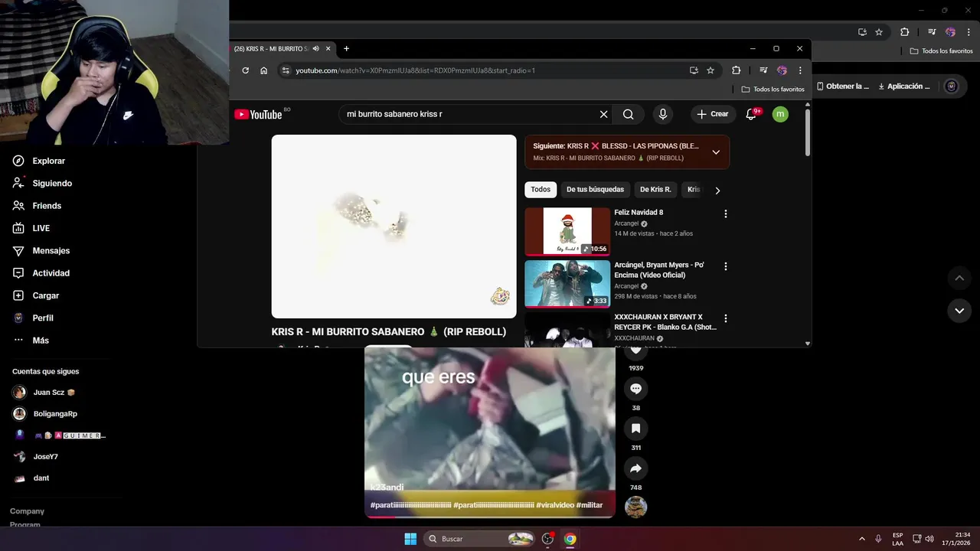Go to next TikTok video with down arrow
Viewport: 980px width, 551px height.
pos(959,311)
